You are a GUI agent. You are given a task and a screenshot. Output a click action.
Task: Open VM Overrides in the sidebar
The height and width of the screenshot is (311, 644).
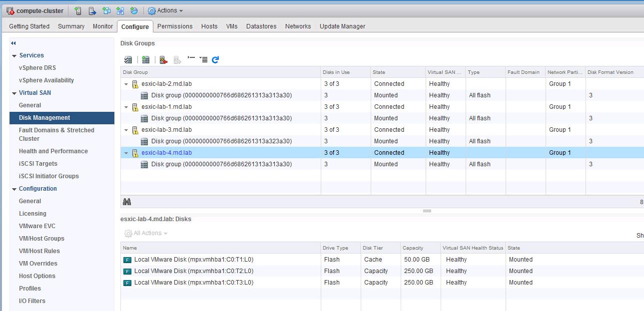tap(38, 264)
